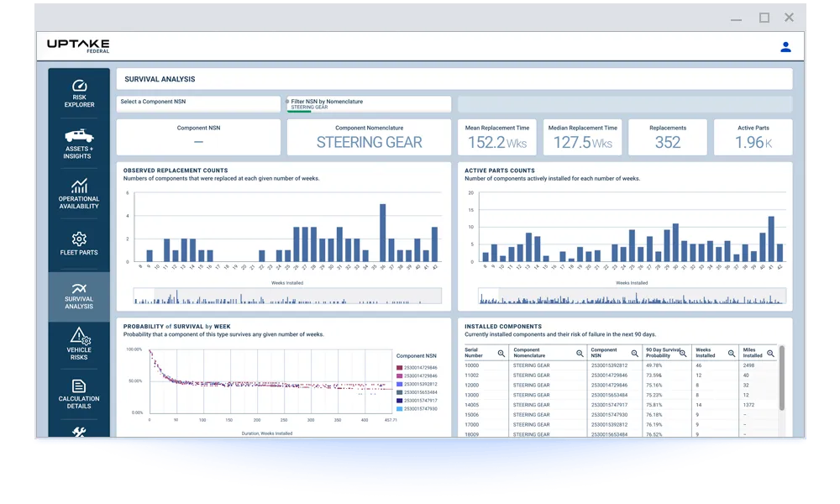Click the week 41 bar in Active Parts Counts
The height and width of the screenshot is (504, 840).
771,239
